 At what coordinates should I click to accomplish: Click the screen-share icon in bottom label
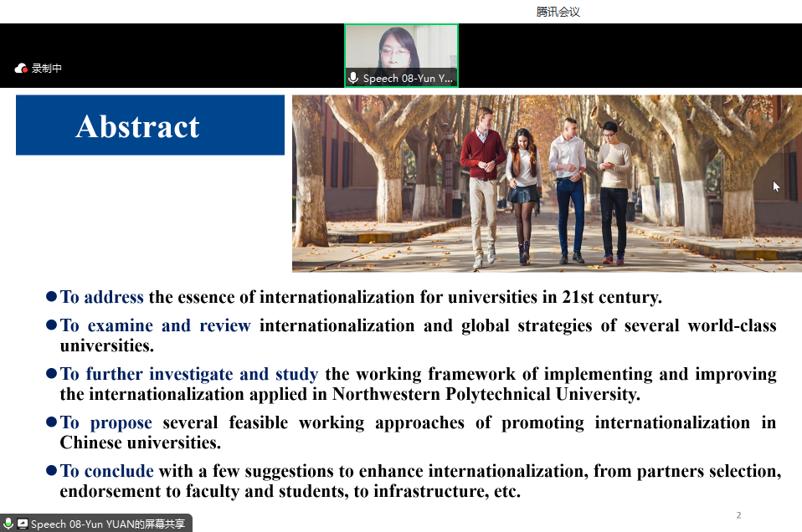click(23, 524)
